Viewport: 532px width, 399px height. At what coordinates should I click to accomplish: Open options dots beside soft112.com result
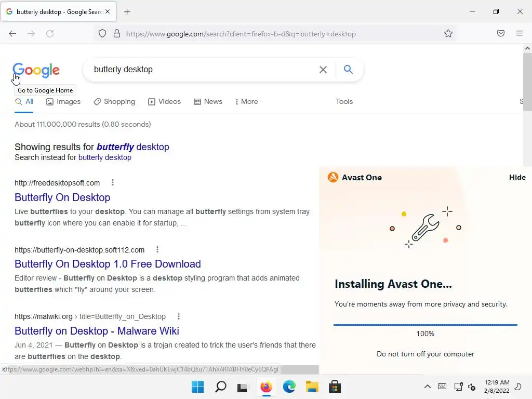[157, 250]
